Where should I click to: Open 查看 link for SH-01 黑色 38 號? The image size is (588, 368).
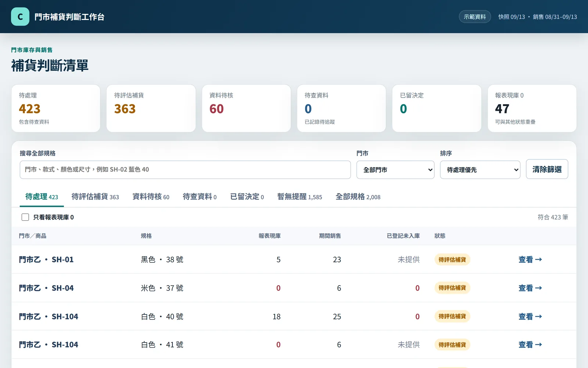(530, 259)
